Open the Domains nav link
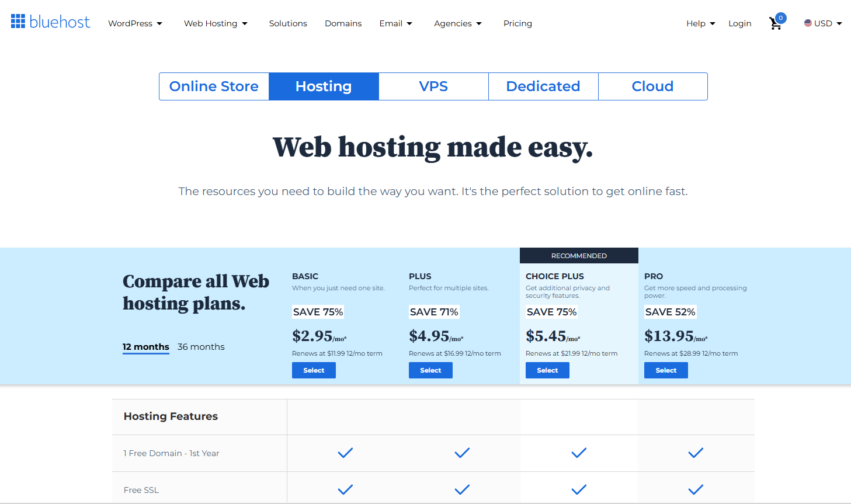This screenshot has width=851, height=504. pos(343,23)
